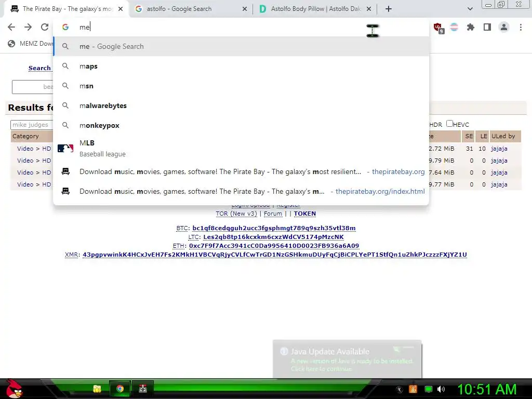532x399 pixels.
Task: Sort by the Category column header
Action: 25,136
